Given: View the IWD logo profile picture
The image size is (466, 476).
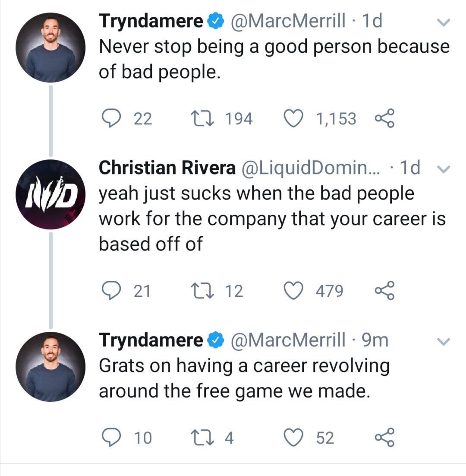Looking at the screenshot, I should (x=50, y=194).
